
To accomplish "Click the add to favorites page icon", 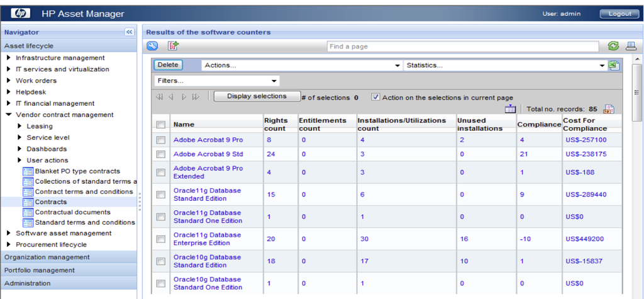I will pos(173,46).
